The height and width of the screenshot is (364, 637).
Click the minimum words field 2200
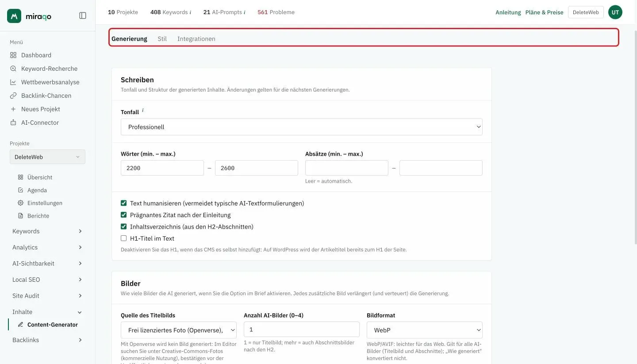click(x=162, y=168)
